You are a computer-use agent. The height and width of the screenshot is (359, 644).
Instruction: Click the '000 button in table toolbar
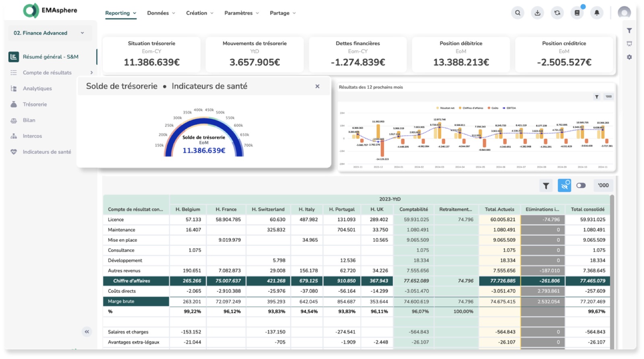pos(603,186)
